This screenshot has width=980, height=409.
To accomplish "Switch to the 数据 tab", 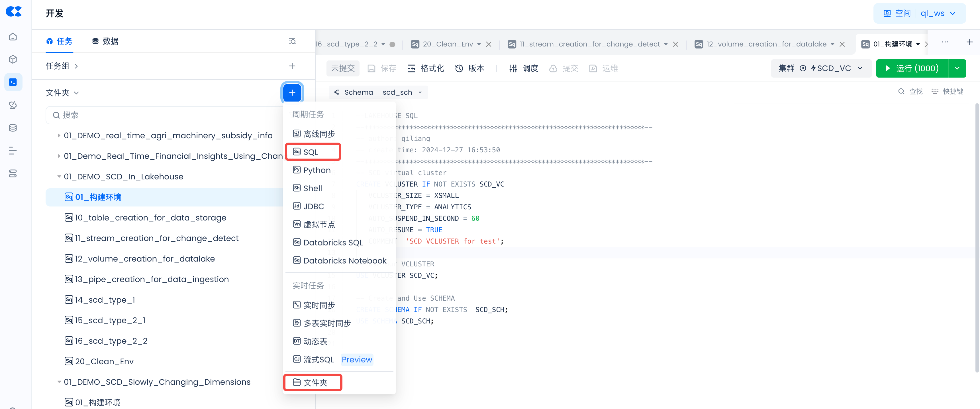I will click(105, 41).
